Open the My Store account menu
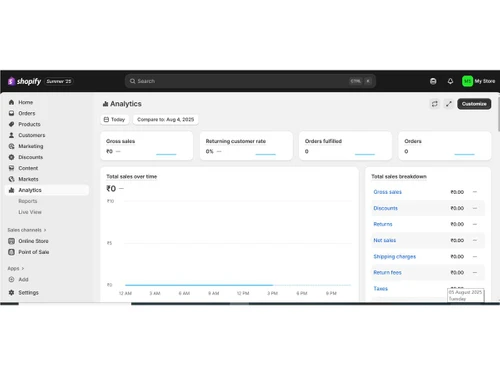Image resolution: width=500 pixels, height=375 pixels. pyautogui.click(x=479, y=81)
